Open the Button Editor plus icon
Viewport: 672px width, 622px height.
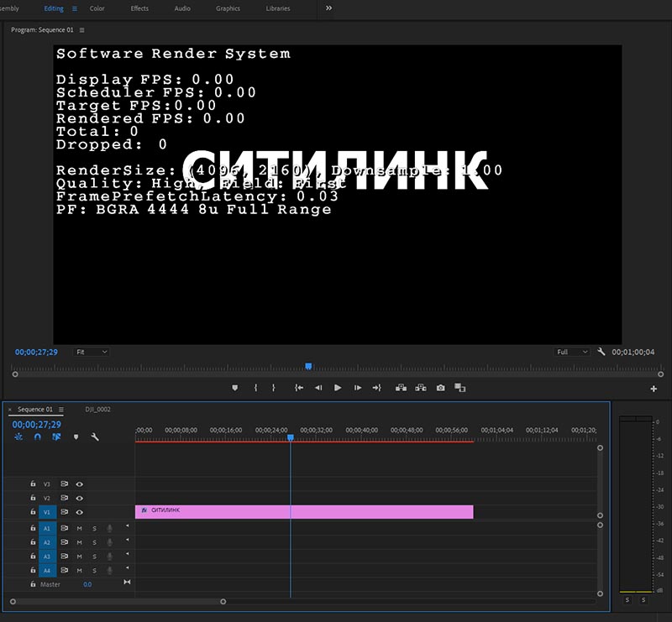[x=654, y=389]
